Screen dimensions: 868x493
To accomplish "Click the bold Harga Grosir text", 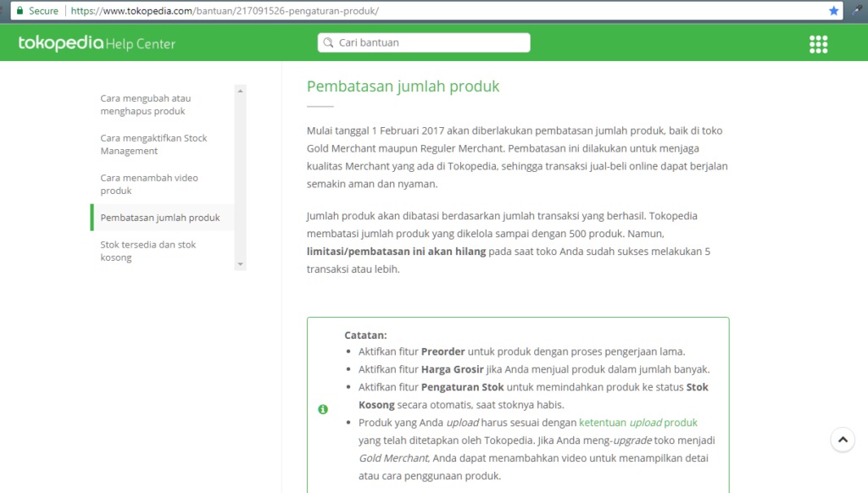I will click(x=453, y=369).
